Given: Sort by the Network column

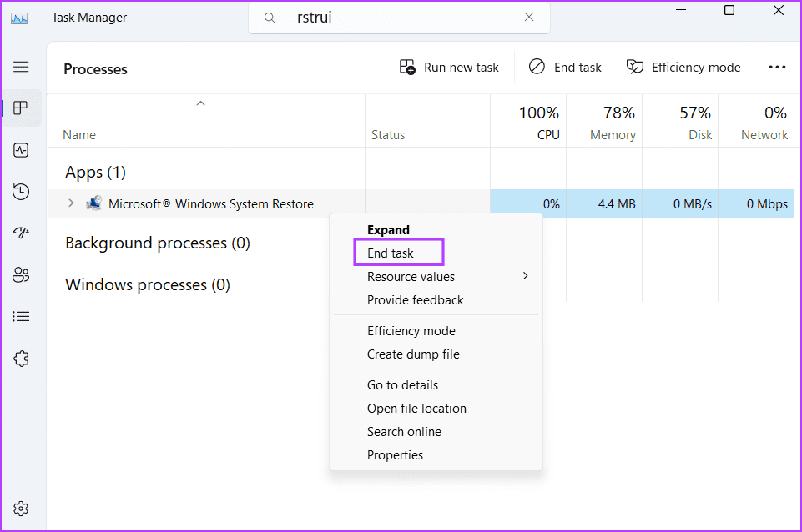Looking at the screenshot, I should tap(756, 122).
